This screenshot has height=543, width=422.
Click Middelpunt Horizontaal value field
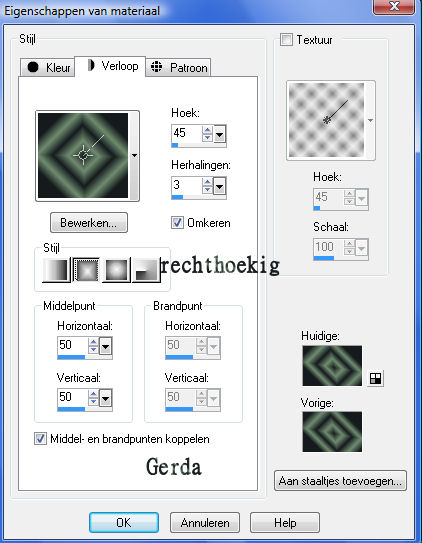(73, 346)
